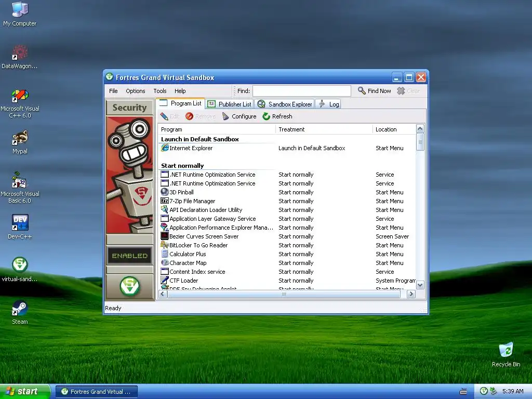Click in the Find text field
The height and width of the screenshot is (399, 532).
click(302, 91)
